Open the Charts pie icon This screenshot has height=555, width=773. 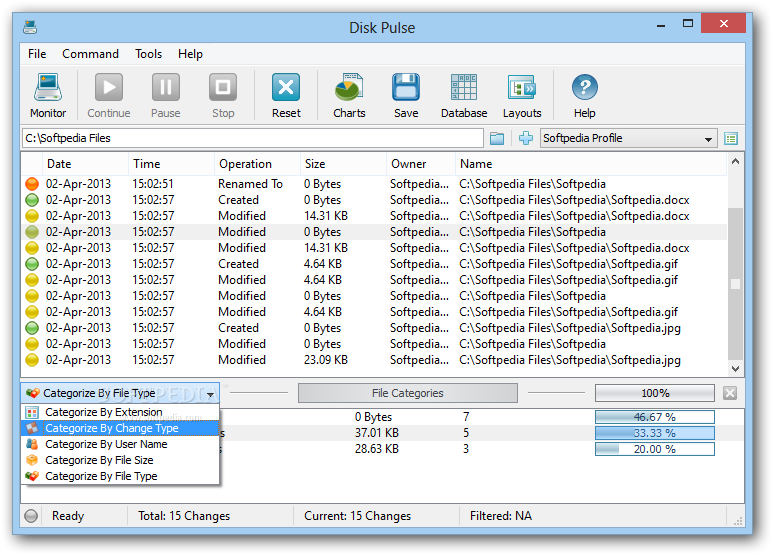pyautogui.click(x=349, y=95)
